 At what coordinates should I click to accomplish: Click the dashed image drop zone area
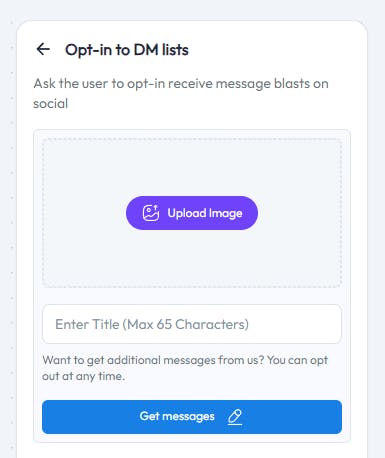[192, 213]
